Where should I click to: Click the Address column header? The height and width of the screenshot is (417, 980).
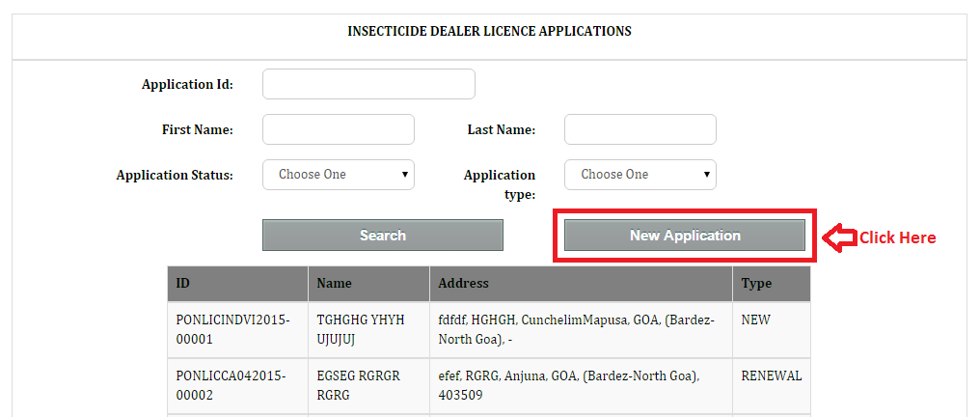coord(582,283)
